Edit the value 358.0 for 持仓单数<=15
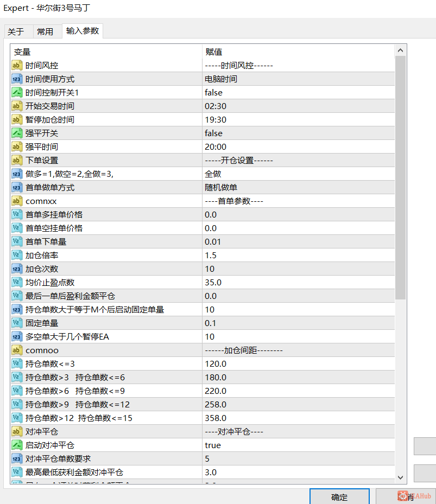 click(x=298, y=418)
